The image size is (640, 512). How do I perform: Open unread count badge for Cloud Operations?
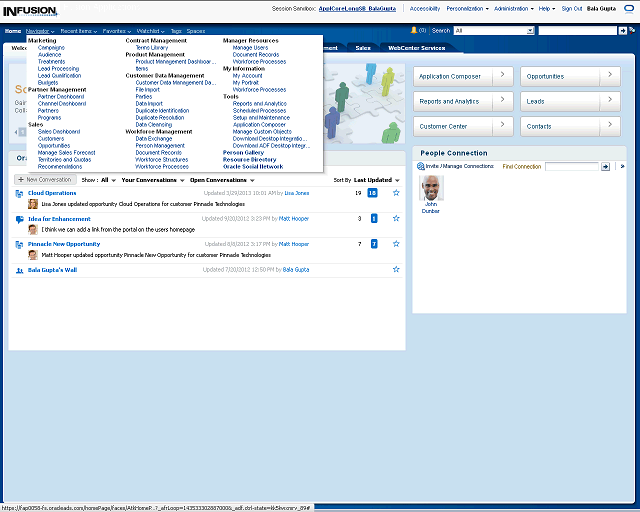click(373, 192)
